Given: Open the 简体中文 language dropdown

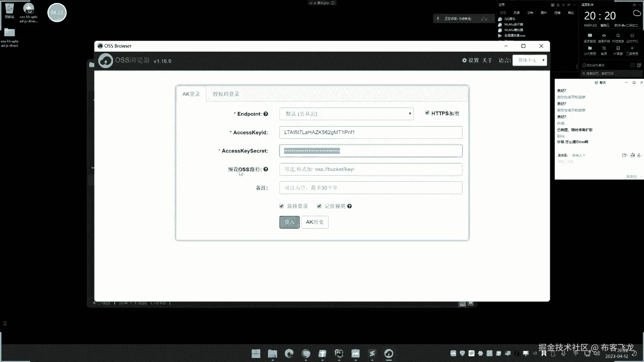Looking at the screenshot, I should click(x=530, y=60).
